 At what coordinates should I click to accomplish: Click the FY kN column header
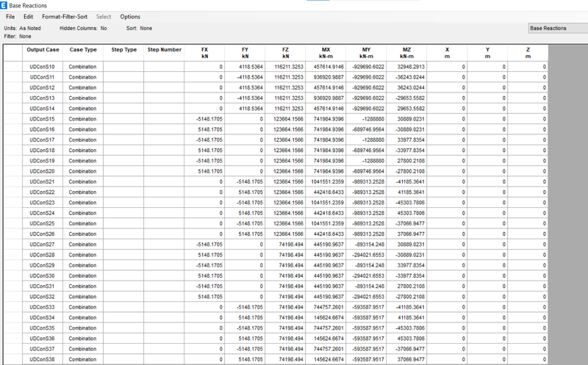(245, 53)
